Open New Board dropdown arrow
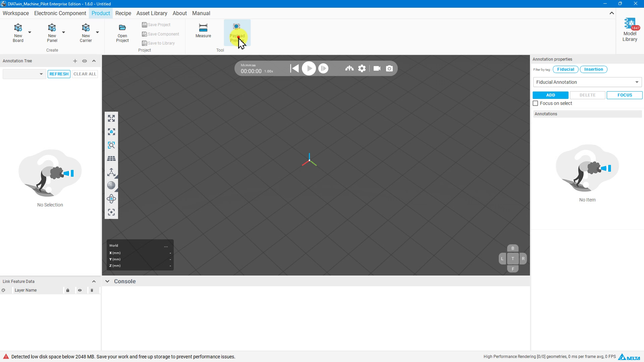 point(30,32)
